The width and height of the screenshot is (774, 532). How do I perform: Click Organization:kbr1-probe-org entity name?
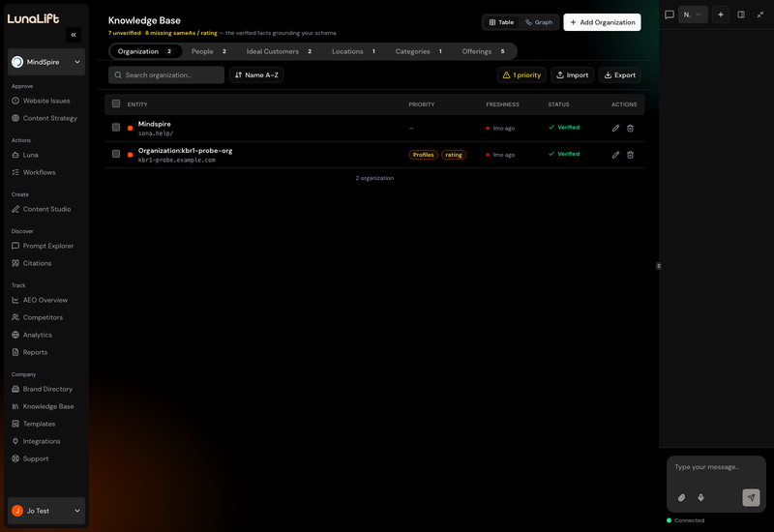[185, 151]
